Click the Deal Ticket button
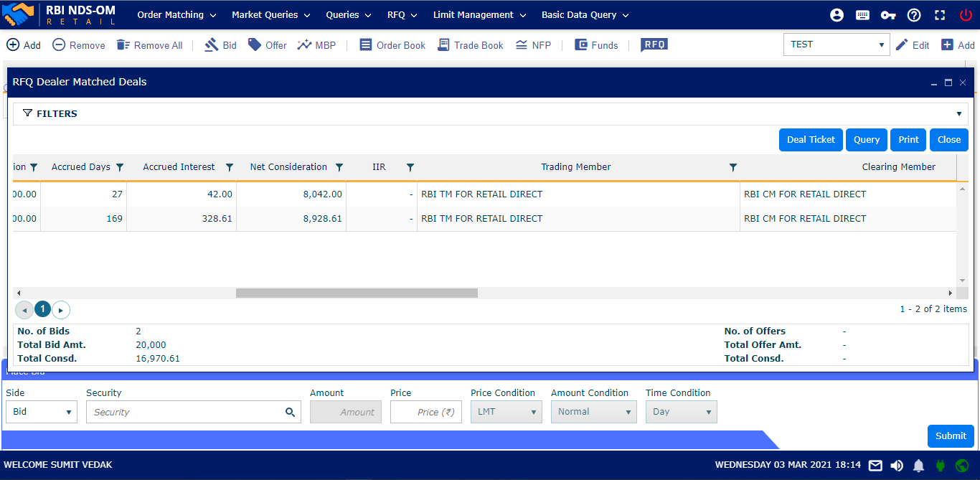The width and height of the screenshot is (980, 480). coord(811,140)
